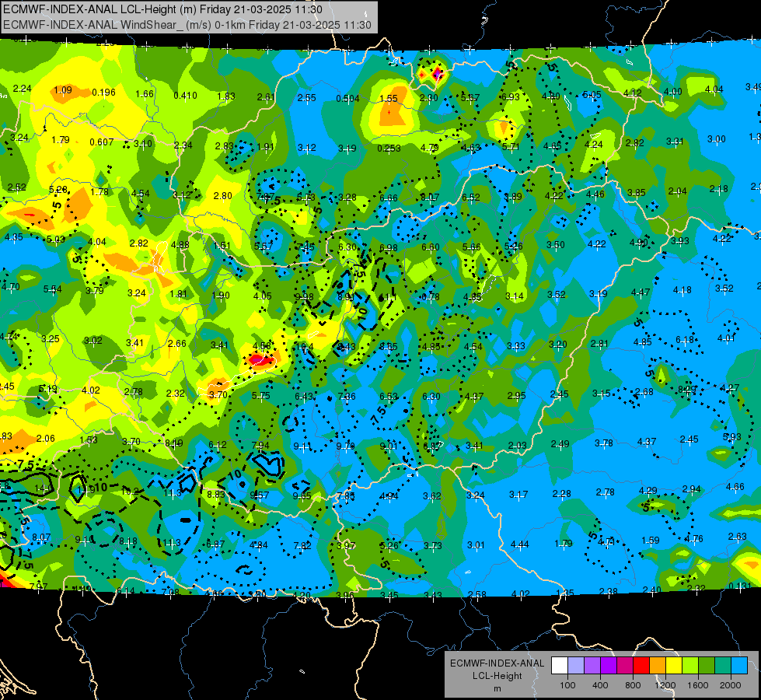Click the wind shear value 1.09

pyautogui.click(x=63, y=90)
